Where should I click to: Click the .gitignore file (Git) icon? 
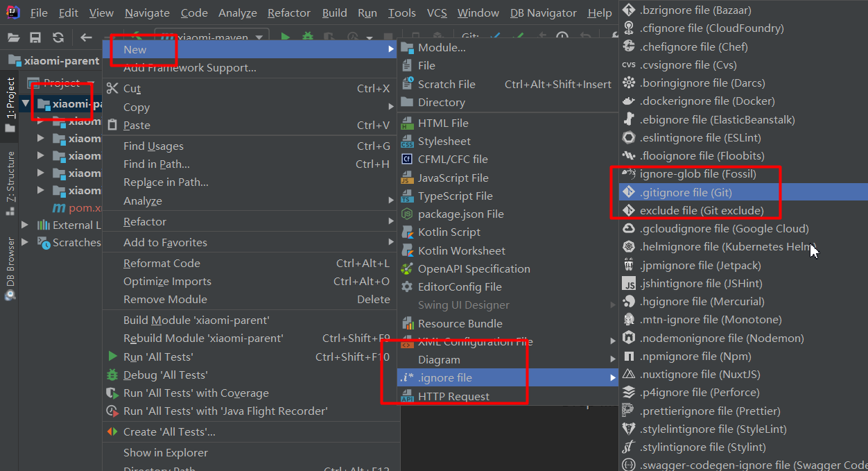tap(629, 192)
